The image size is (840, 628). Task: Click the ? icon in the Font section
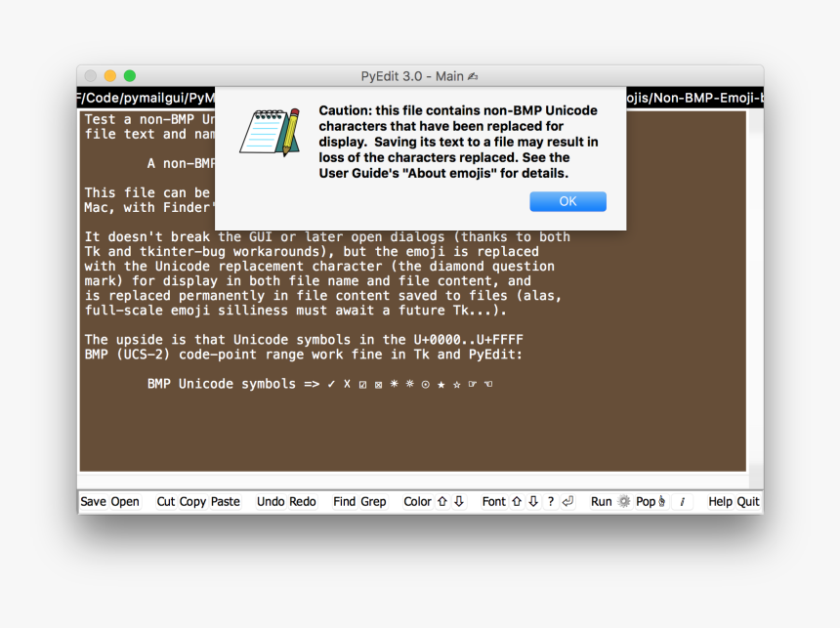(x=549, y=501)
